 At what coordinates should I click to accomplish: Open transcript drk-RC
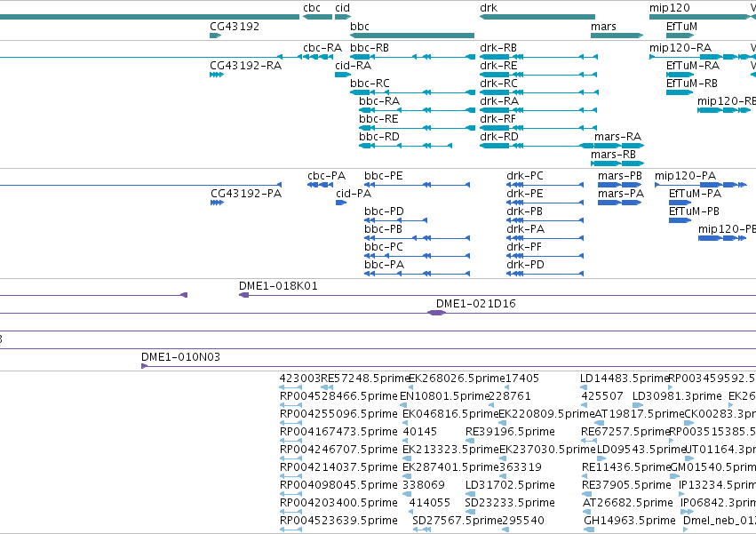498,84
